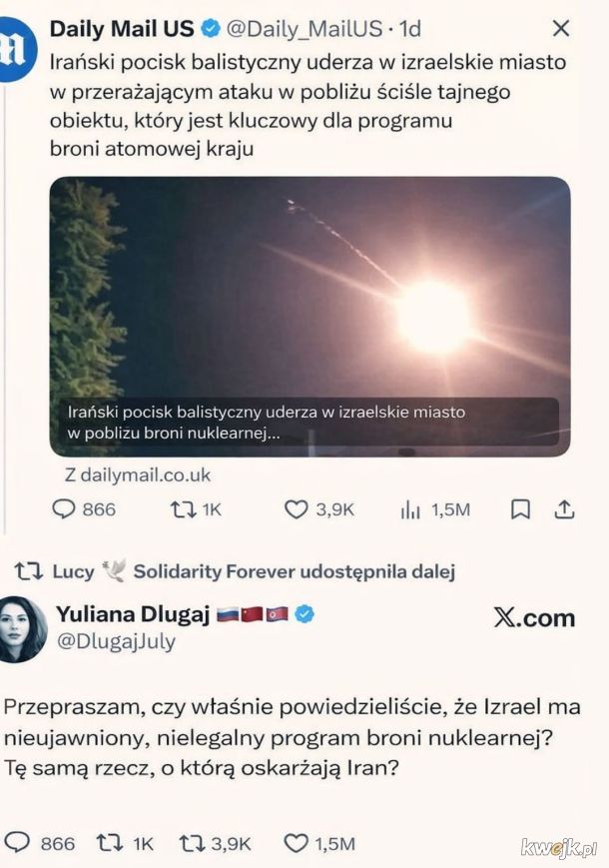Viewport: 609px width, 868px height.
Task: Dismiss the tweet using the X icon
Action: [561, 28]
